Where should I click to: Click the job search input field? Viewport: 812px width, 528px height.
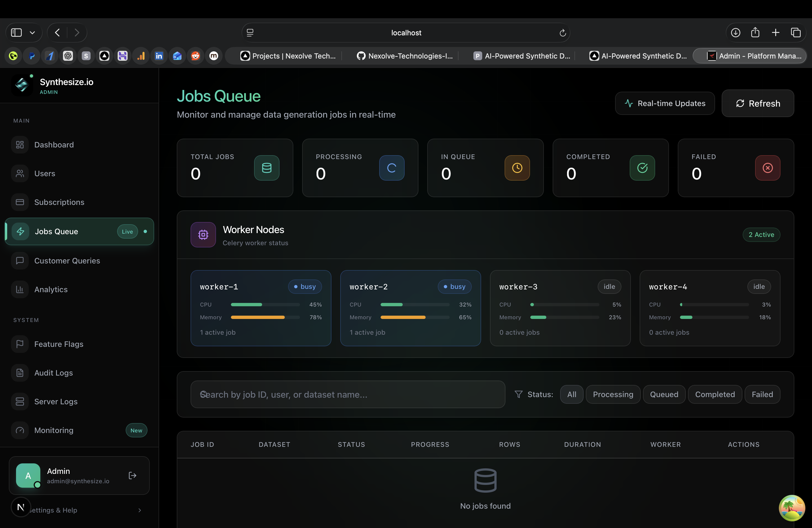347,394
